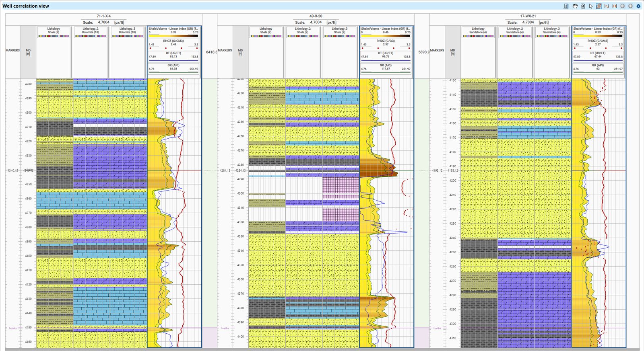Click the grey back arrow button
The image size is (644, 351).
623,6
